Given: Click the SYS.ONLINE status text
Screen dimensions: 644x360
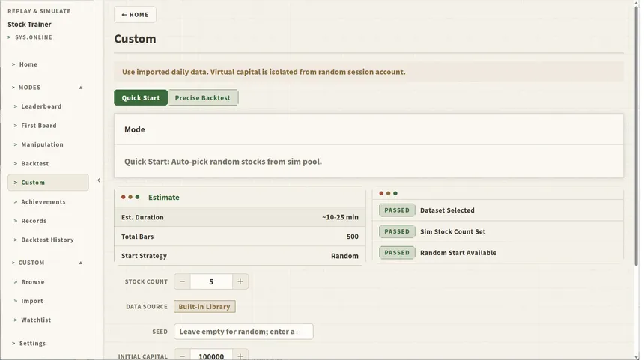Looking at the screenshot, I should click(x=34, y=37).
